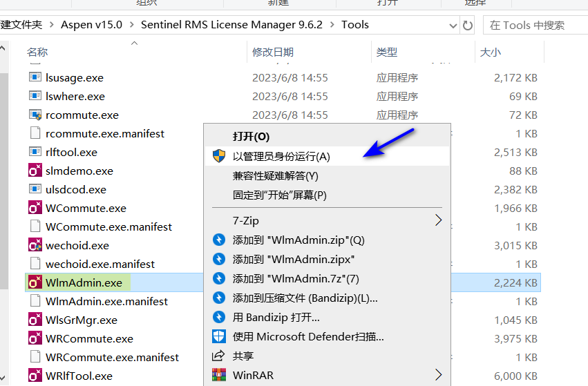
Task: Click the Tools breadcrumb segment
Action: (354, 25)
